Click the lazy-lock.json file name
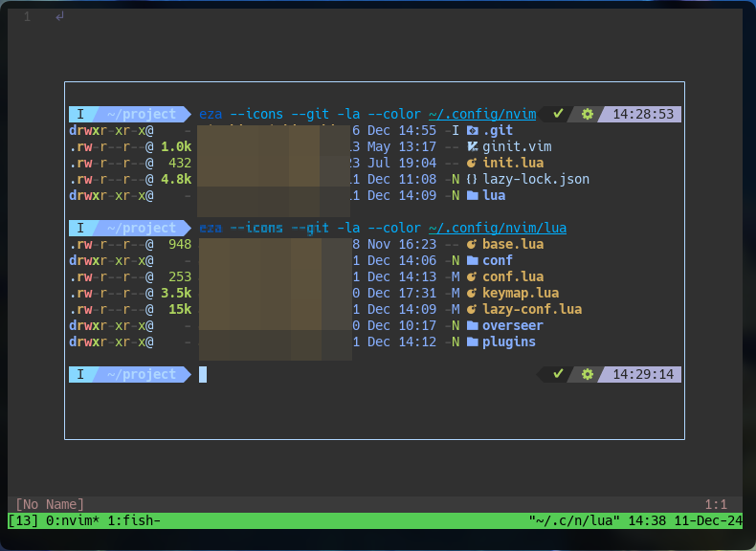Image resolution: width=756 pixels, height=551 pixels. click(x=536, y=179)
